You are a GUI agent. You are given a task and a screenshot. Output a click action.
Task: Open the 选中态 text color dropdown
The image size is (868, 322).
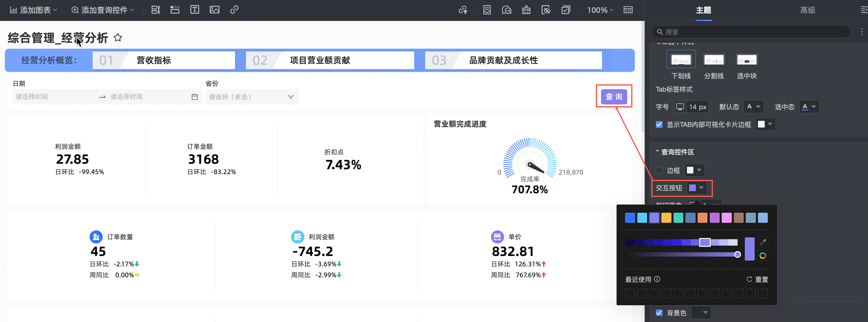(809, 107)
